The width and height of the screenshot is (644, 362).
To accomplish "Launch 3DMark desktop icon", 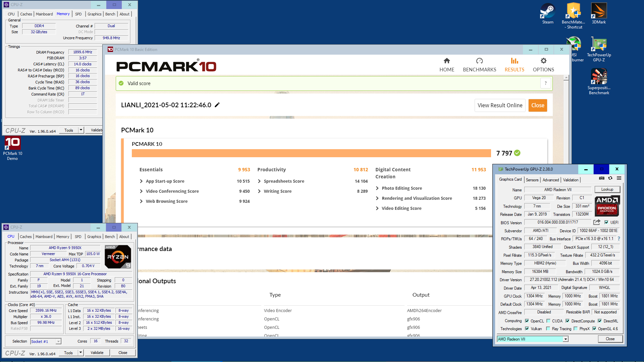I will [599, 13].
